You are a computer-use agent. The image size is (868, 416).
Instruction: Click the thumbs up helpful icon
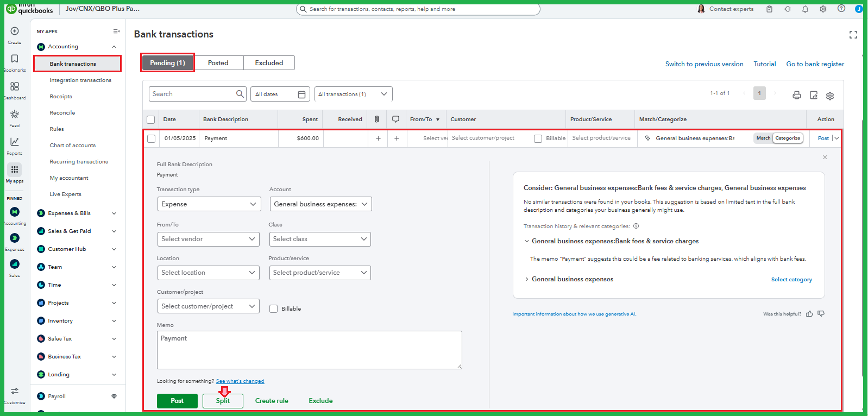point(809,314)
